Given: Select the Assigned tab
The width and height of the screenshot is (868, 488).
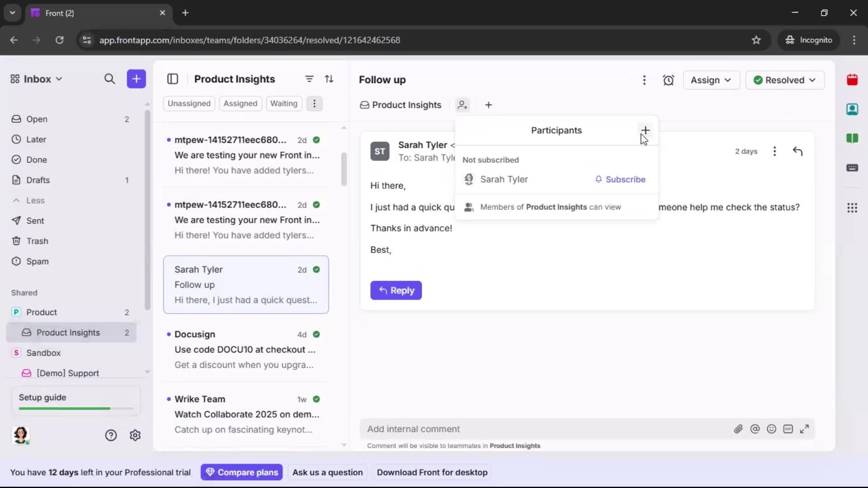Looking at the screenshot, I should [241, 103].
